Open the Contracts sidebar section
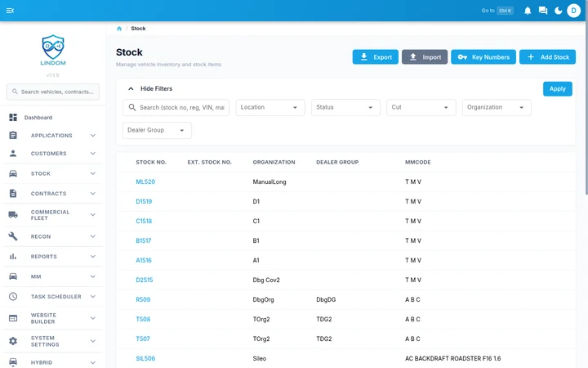 click(53, 193)
